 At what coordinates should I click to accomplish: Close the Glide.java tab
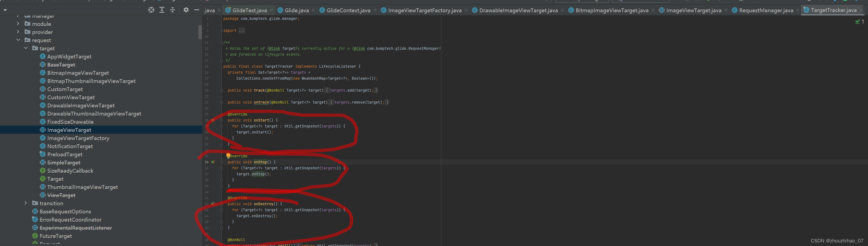tap(313, 10)
